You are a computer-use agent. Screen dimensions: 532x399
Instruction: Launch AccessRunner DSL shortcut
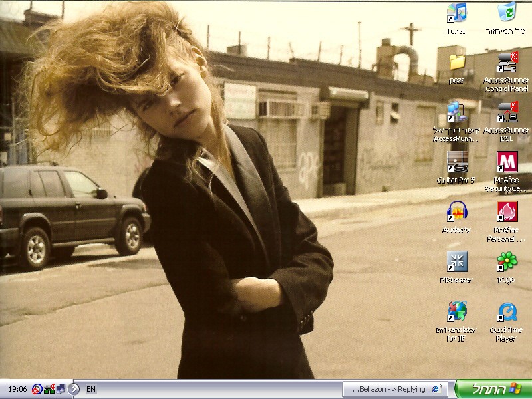507,112
